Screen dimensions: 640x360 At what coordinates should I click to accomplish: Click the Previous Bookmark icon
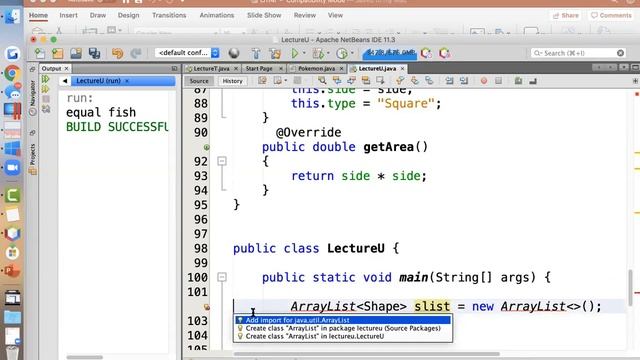point(400,81)
